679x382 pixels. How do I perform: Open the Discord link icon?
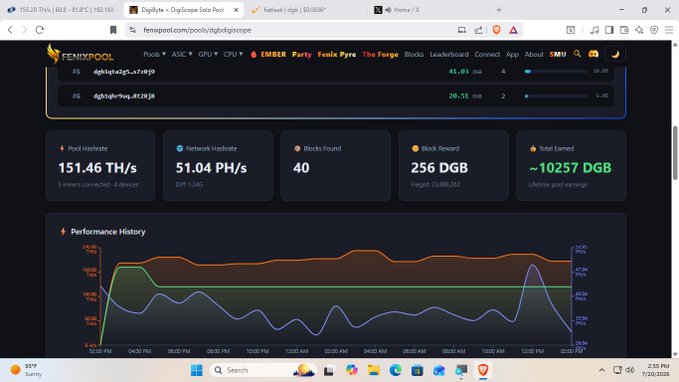593,54
